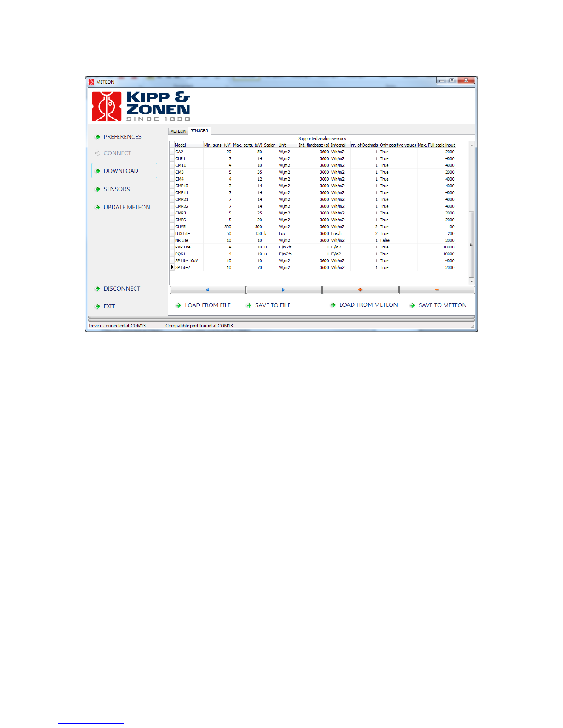Select the SENSORS tab
The height and width of the screenshot is (728, 563).
pyautogui.click(x=199, y=131)
